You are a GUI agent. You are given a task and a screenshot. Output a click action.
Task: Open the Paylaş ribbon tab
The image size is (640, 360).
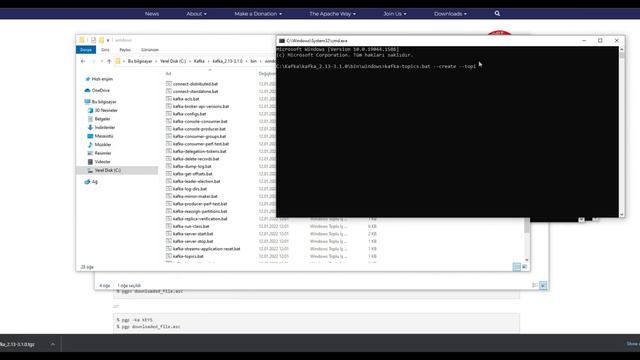(x=125, y=50)
